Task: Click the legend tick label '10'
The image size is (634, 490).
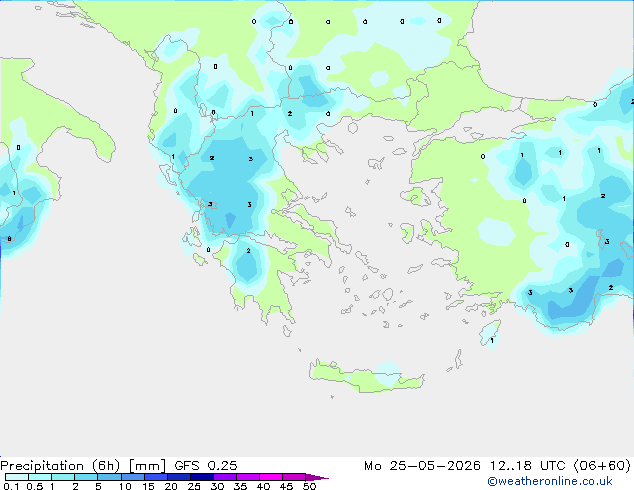Action: (125, 486)
